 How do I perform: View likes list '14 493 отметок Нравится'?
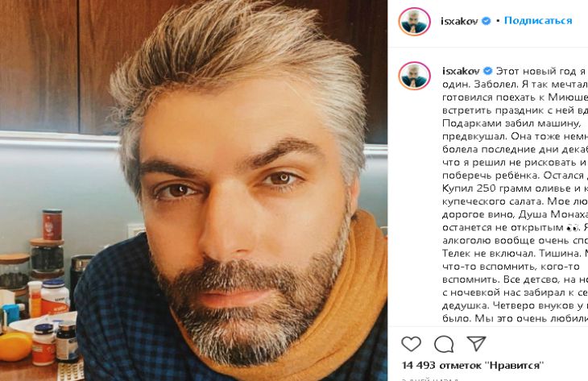[x=473, y=365]
